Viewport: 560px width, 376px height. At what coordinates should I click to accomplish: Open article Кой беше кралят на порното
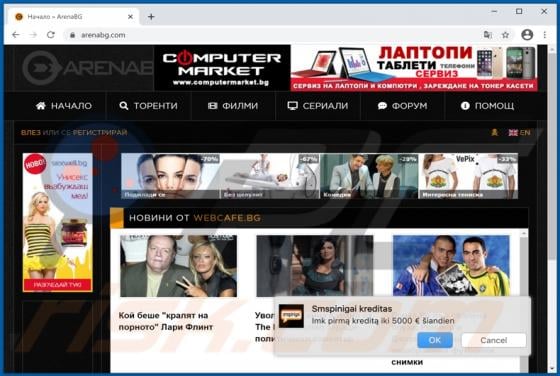tap(166, 321)
